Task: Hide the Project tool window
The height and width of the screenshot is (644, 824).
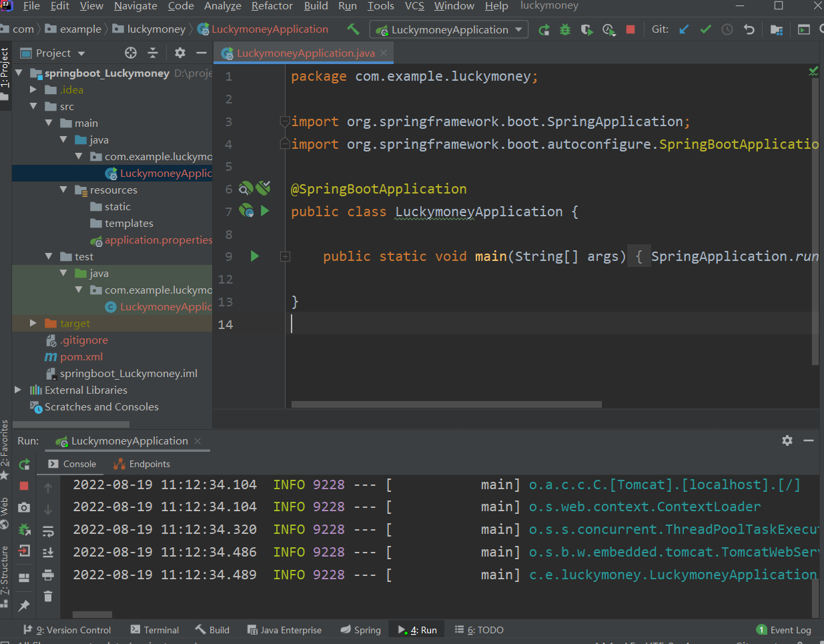Action: (x=201, y=53)
